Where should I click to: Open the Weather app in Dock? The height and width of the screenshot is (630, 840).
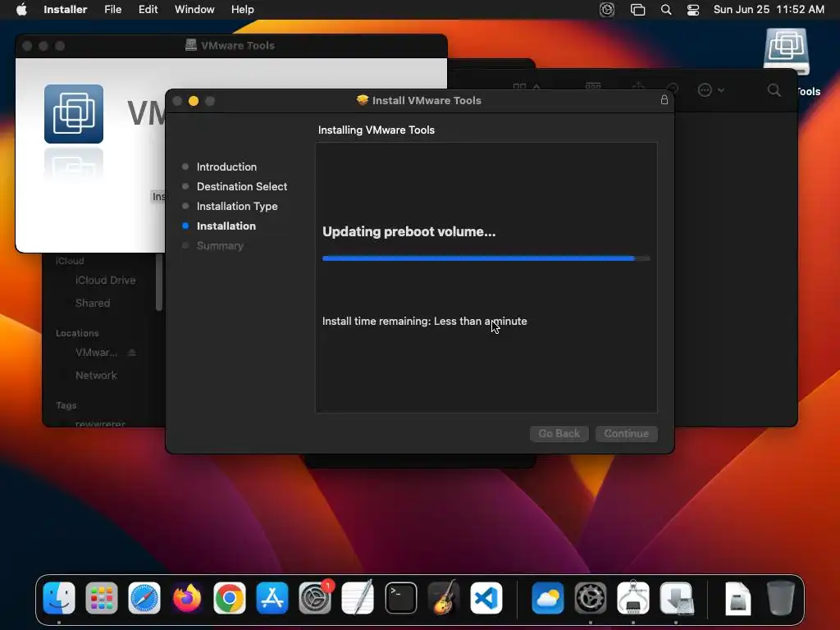547,598
